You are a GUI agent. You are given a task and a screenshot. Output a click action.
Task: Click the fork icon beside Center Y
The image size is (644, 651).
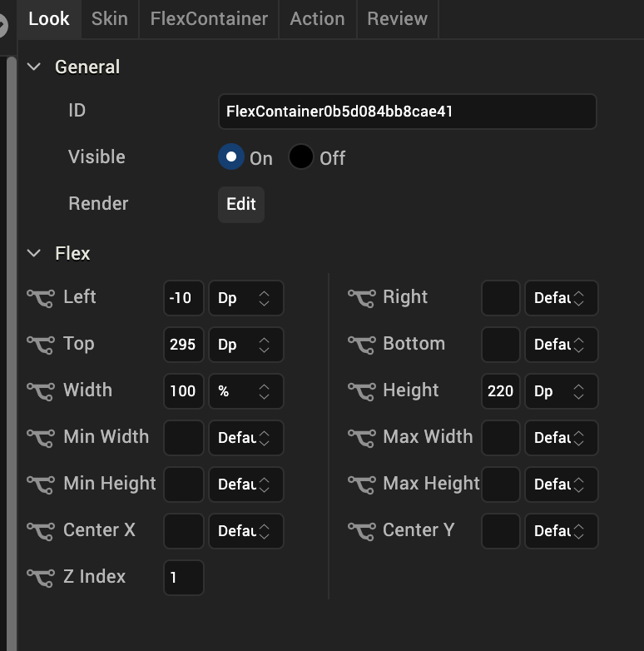(x=361, y=530)
